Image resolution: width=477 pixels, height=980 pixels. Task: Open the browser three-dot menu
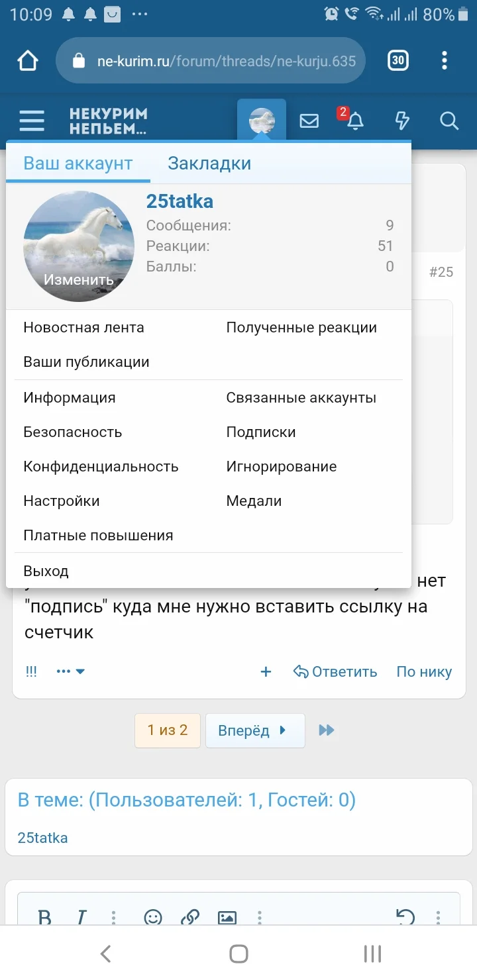point(445,61)
